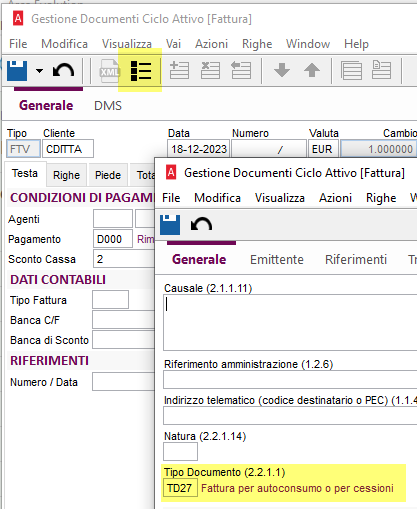Click the RIFERIMENTI section heading
This screenshot has height=509, width=417.
(49, 360)
